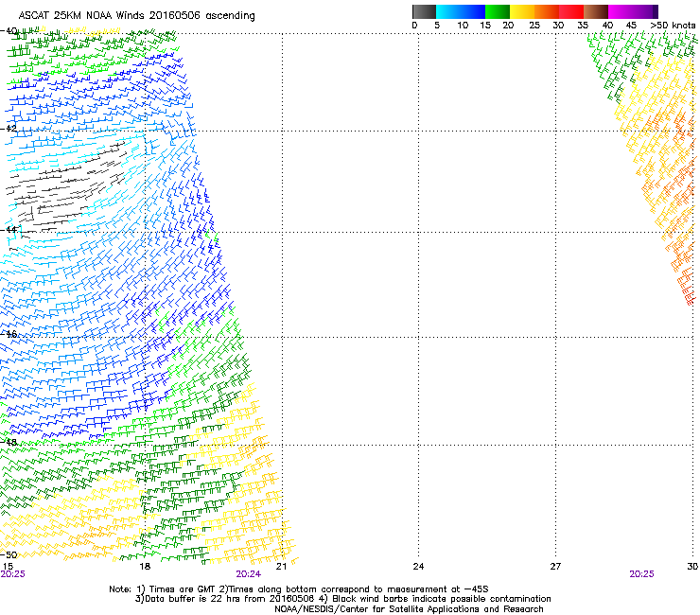This screenshot has height=615, width=700.
Task: Click the plot title 'ASCAT 25KM NOAA Winds 20160506 ascending'
Action: pyautogui.click(x=136, y=16)
